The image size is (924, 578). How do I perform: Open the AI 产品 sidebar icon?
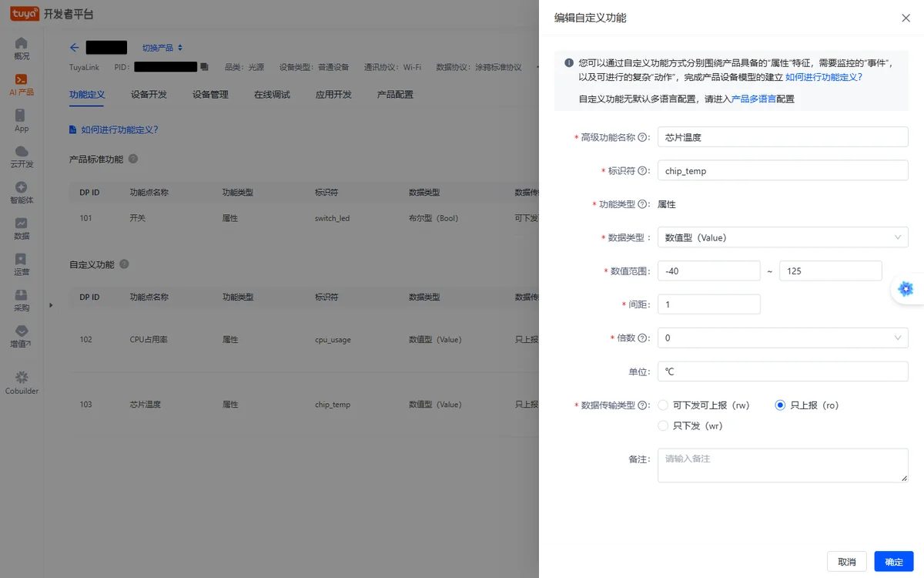(22, 79)
